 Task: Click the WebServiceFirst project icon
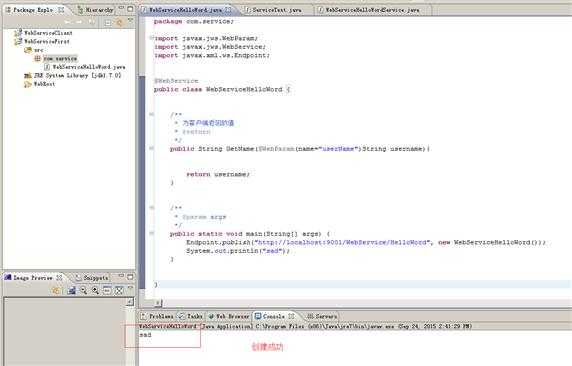pyautogui.click(x=18, y=41)
